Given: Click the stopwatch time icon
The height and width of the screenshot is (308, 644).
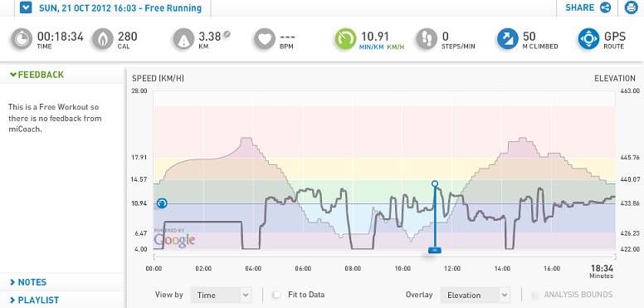Looking at the screenshot, I should [x=22, y=39].
